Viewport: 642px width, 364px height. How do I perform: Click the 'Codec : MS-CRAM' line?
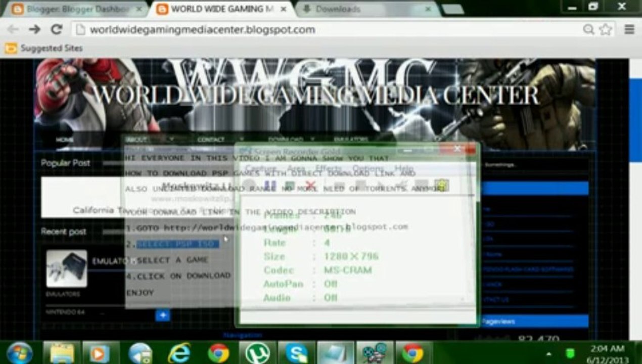point(317,270)
